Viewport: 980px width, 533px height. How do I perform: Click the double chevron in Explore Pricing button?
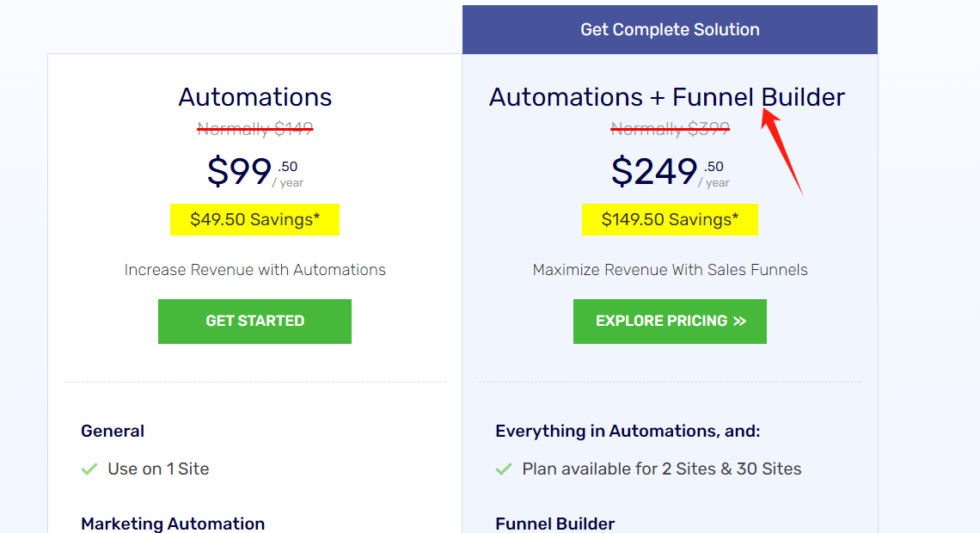[x=739, y=322]
